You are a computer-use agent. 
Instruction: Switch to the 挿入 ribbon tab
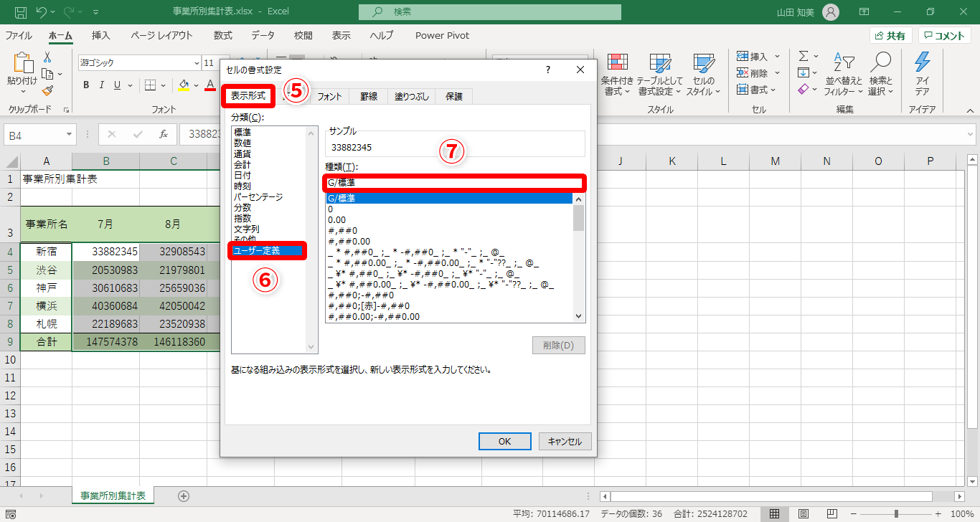(101, 36)
